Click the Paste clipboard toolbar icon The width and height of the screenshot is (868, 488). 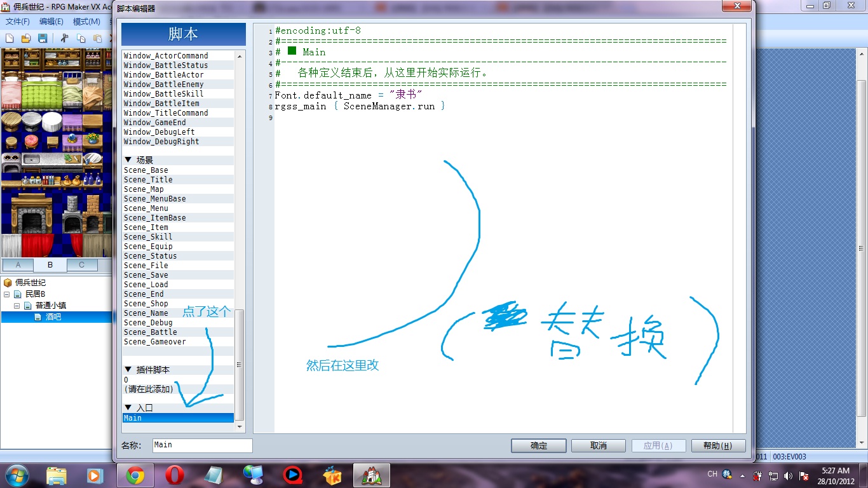[97, 38]
